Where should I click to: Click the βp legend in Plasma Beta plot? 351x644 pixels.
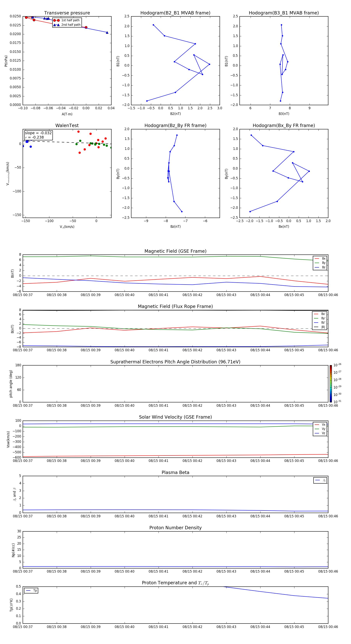point(320,480)
